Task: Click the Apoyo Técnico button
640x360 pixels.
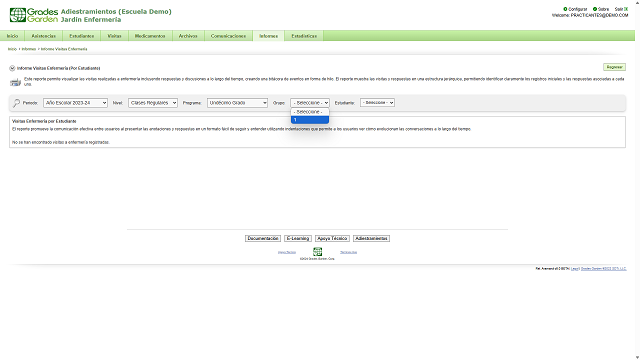Action: point(332,238)
